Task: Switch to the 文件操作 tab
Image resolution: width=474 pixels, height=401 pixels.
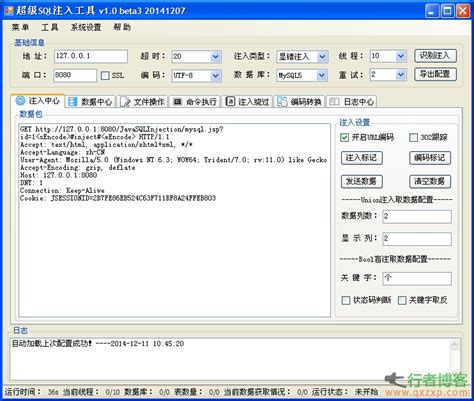Action: [x=143, y=102]
